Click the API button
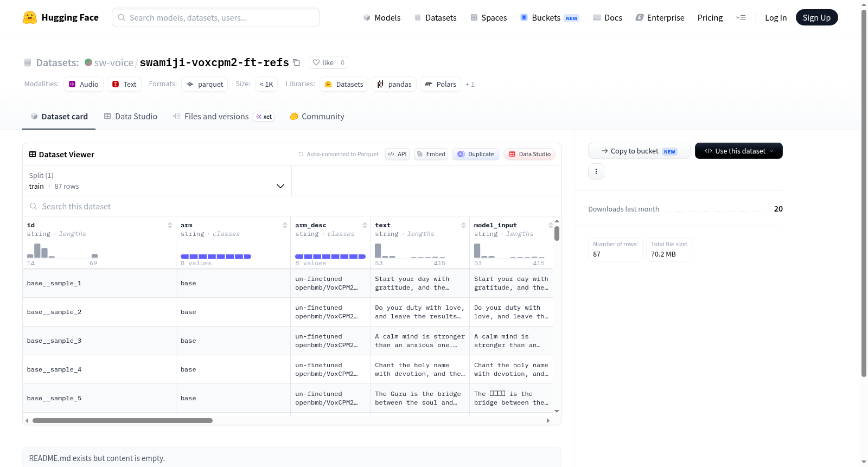This screenshot has height=467, width=868. [397, 154]
